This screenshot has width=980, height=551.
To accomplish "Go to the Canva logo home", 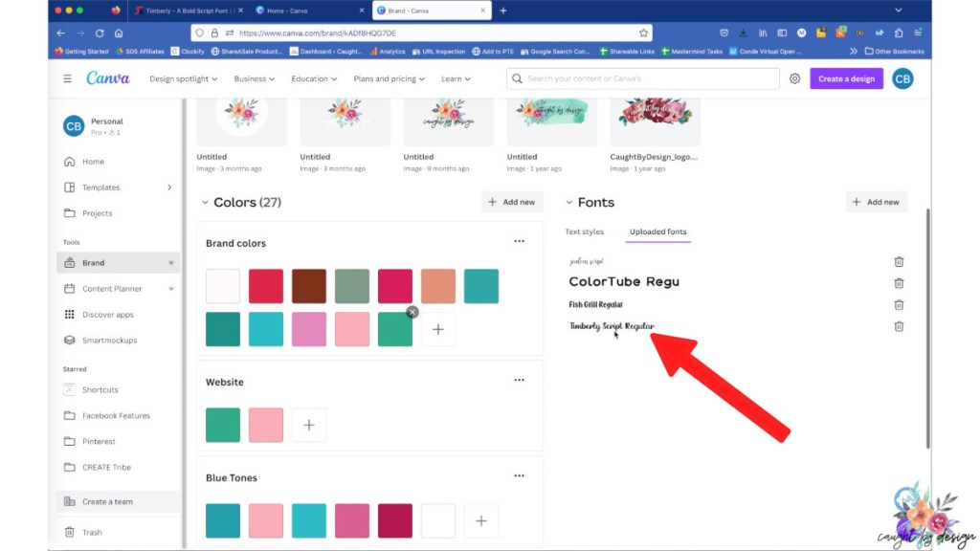I will tap(108, 78).
